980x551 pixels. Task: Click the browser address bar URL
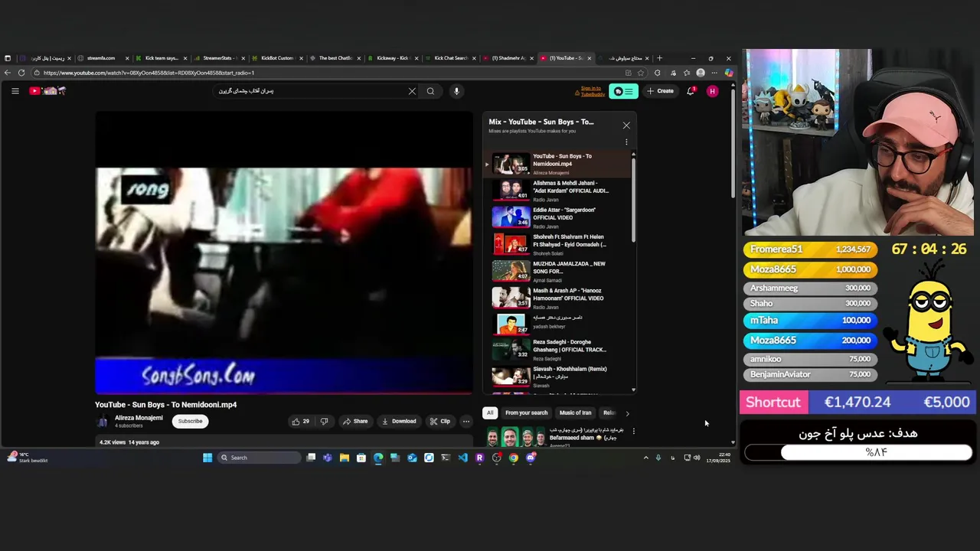click(x=149, y=73)
